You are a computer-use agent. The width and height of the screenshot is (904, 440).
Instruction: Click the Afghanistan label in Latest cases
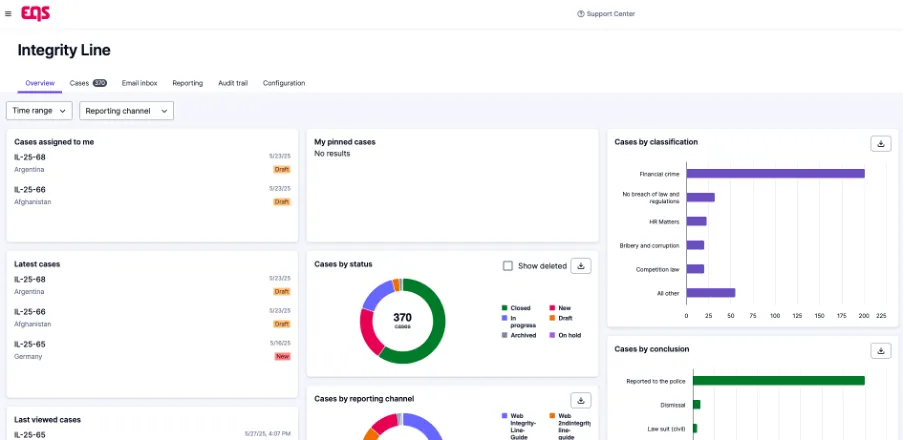(32, 324)
